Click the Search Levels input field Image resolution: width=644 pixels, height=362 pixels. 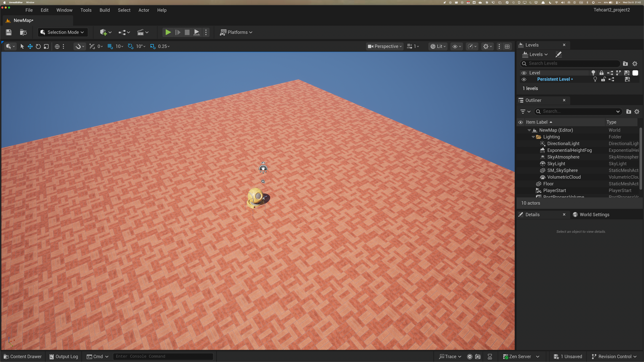[570, 64]
